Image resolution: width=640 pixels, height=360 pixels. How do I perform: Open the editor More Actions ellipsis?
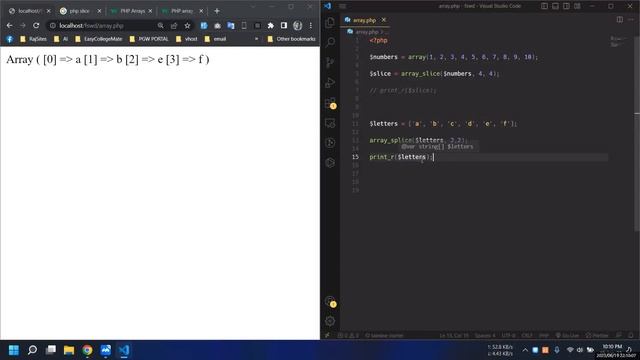point(631,20)
